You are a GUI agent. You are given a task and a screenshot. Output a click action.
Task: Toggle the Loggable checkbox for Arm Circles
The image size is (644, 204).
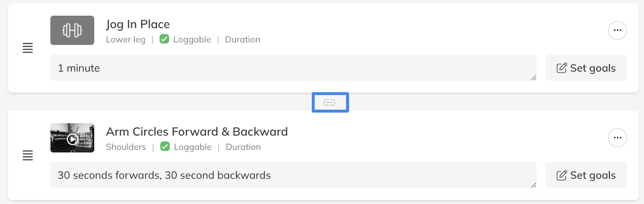point(165,147)
